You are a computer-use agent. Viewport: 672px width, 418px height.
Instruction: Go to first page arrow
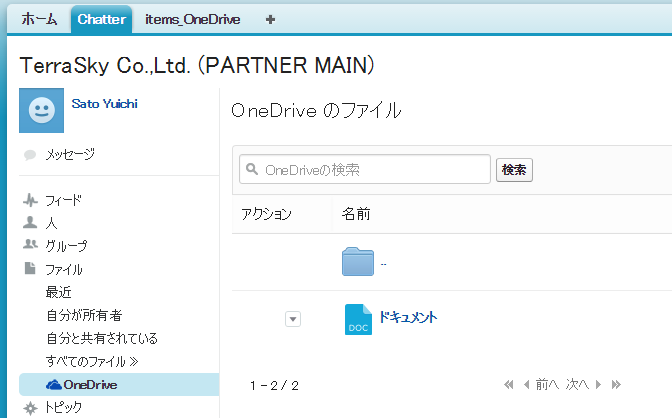pyautogui.click(x=509, y=385)
